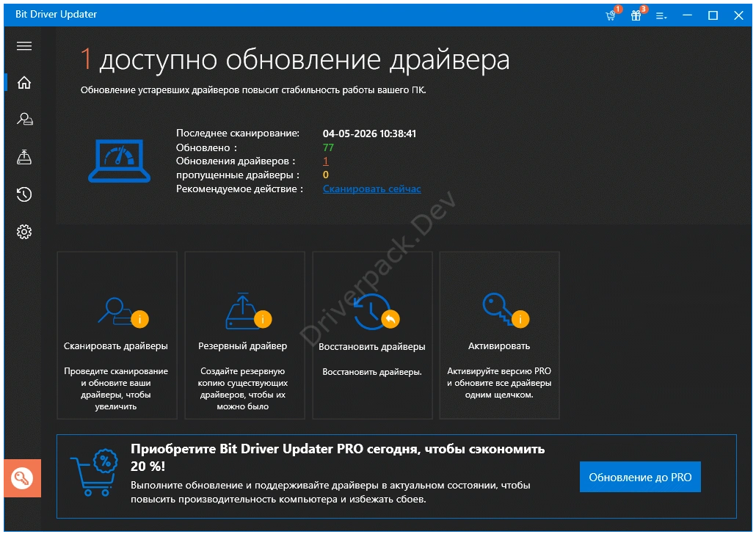
Task: Open the Резервный драйвер card title
Action: pos(242,346)
